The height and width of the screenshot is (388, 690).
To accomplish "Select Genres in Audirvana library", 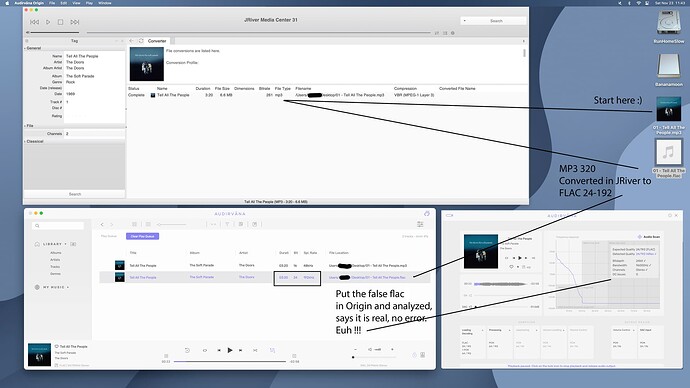I will [x=55, y=274].
